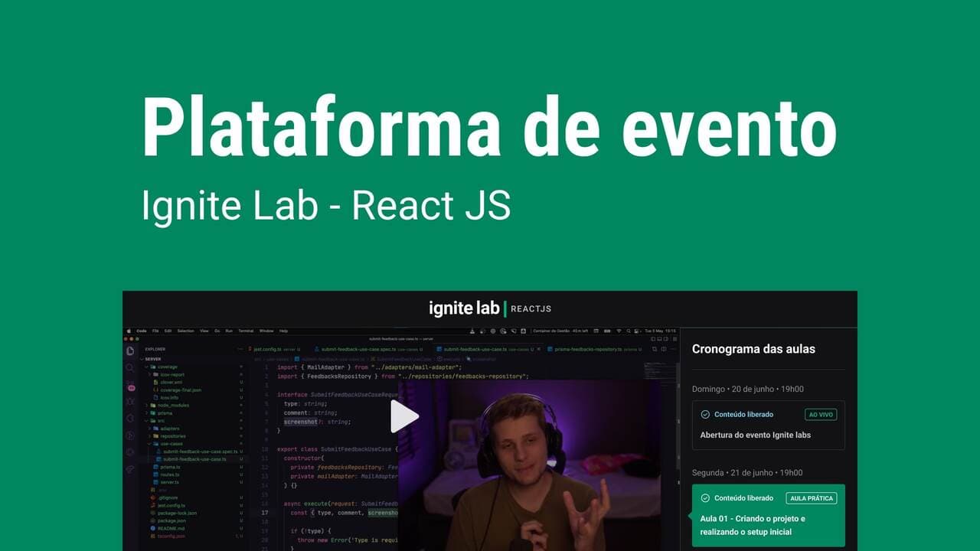Open the Search icon in the activity bar
This screenshot has width=980, height=551.
(x=130, y=368)
